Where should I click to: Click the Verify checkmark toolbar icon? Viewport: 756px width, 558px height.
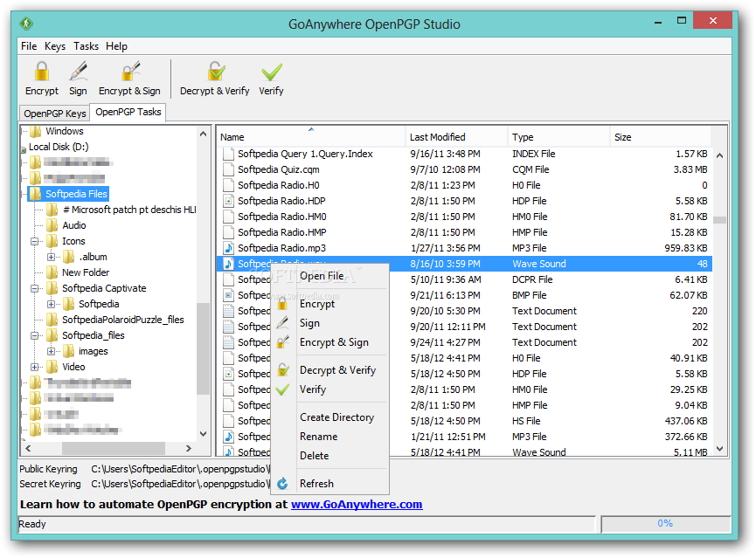coord(272,72)
